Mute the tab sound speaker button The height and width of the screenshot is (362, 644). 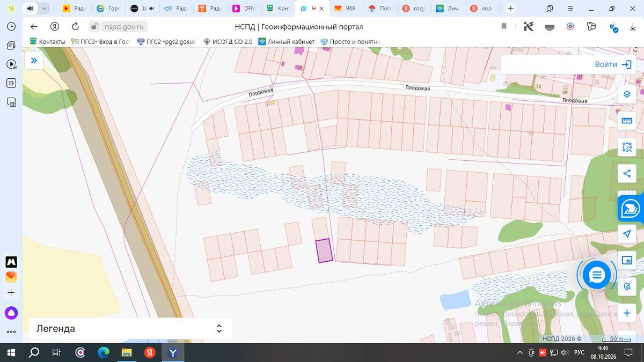click(30, 9)
